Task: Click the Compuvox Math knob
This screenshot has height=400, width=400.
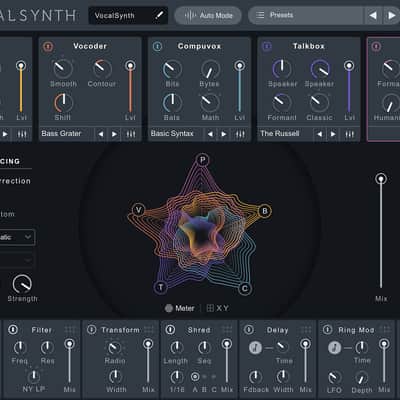Action: 210,103
